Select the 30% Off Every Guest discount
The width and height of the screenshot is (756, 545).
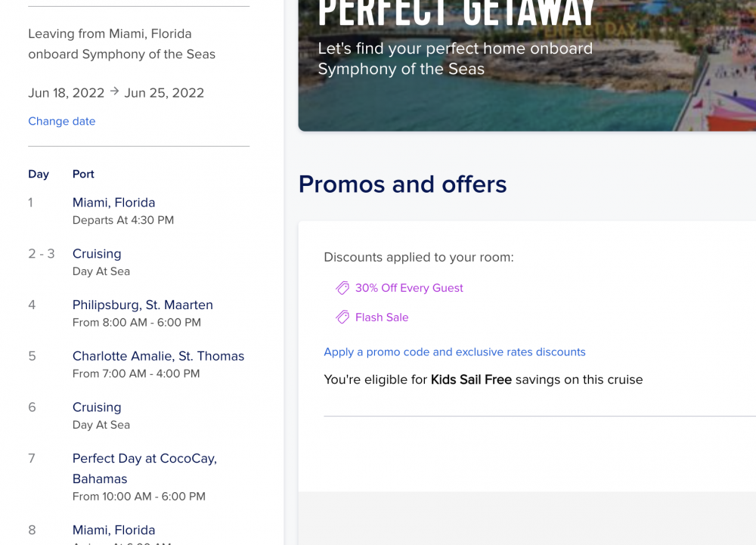(409, 288)
